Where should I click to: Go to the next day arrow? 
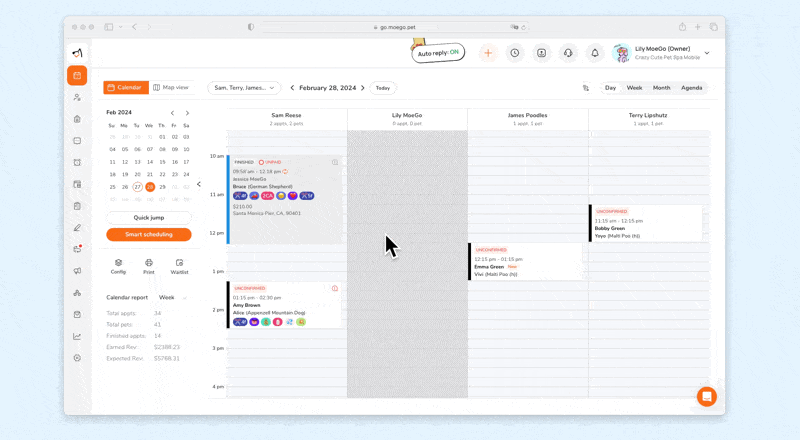pyautogui.click(x=363, y=88)
